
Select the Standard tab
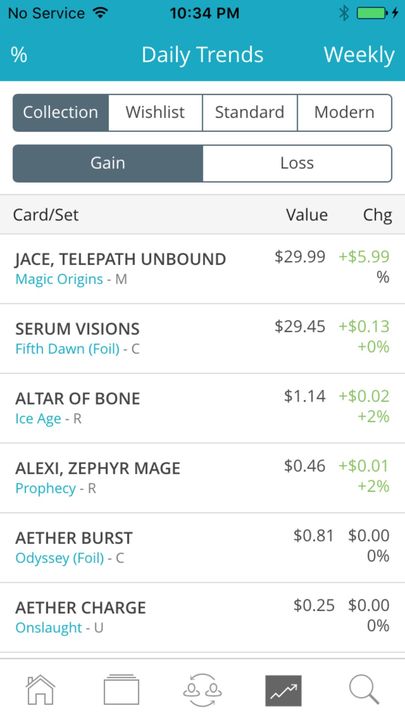pyautogui.click(x=250, y=112)
